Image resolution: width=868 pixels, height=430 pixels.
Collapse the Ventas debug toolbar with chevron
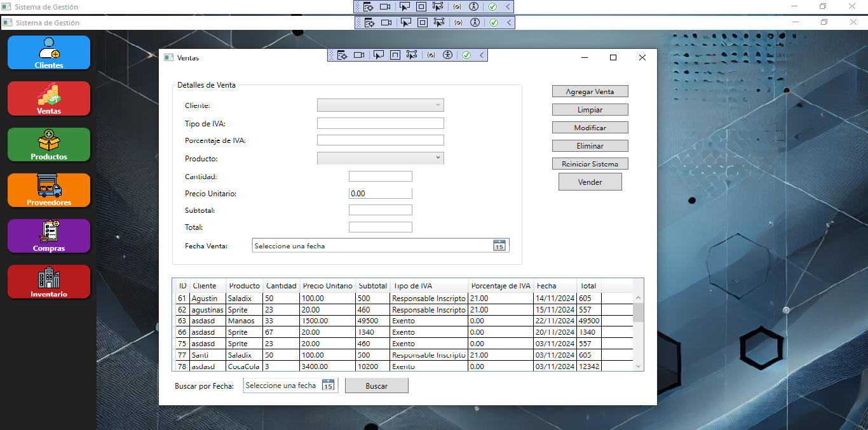click(482, 55)
